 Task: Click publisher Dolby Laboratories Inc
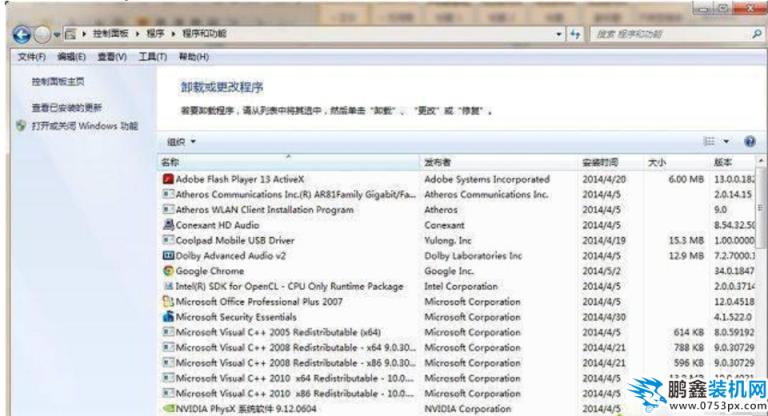pos(473,255)
